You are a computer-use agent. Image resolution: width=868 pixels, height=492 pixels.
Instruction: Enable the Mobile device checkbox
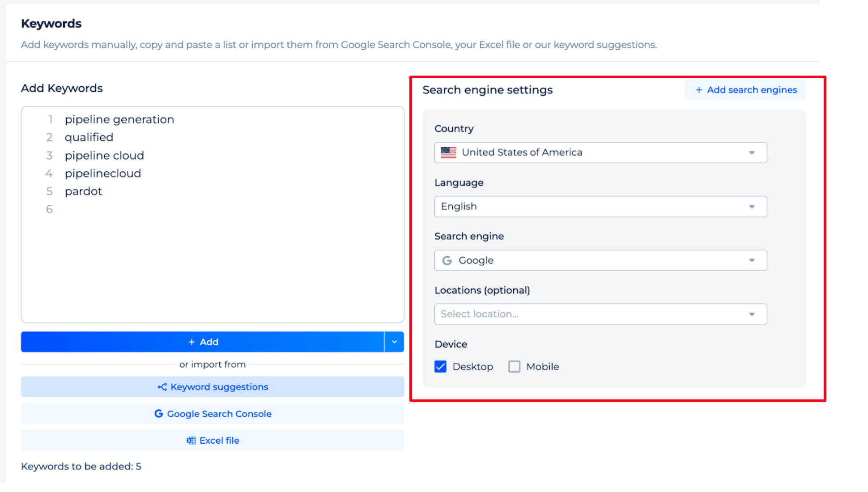pos(514,366)
